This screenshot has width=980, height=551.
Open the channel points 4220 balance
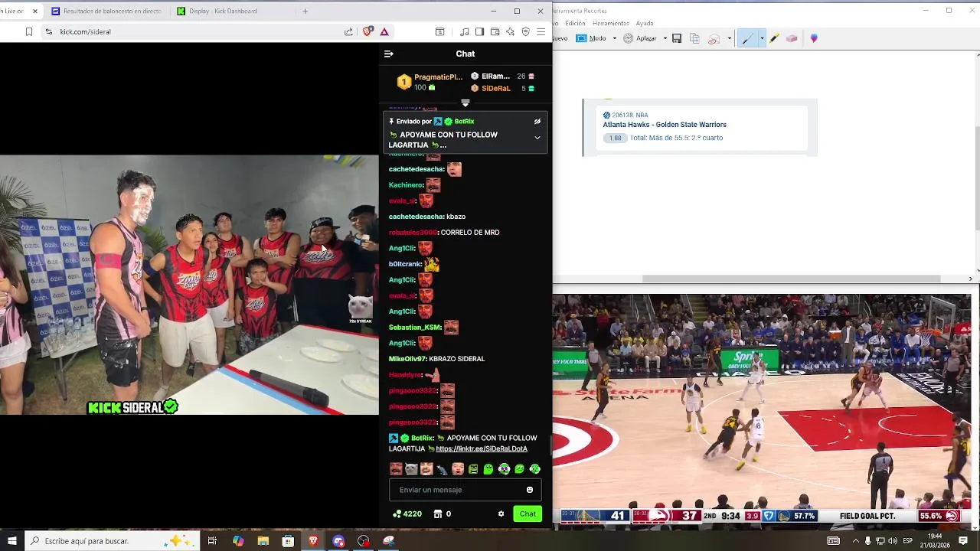(407, 514)
